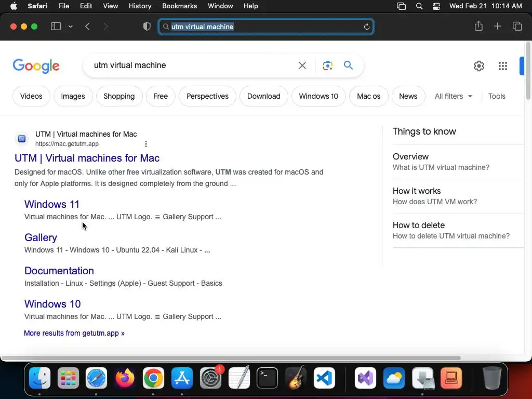
Task: Open More results from getutm.app
Action: pyautogui.click(x=74, y=333)
